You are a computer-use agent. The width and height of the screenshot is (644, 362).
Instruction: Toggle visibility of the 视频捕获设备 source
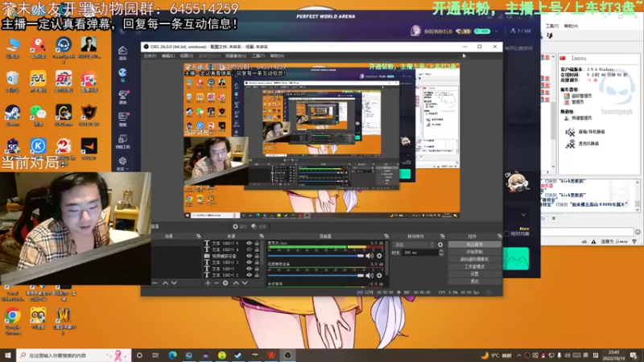(249, 256)
